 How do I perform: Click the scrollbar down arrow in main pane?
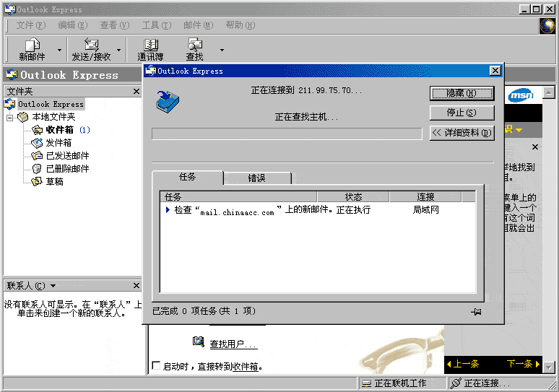549,367
